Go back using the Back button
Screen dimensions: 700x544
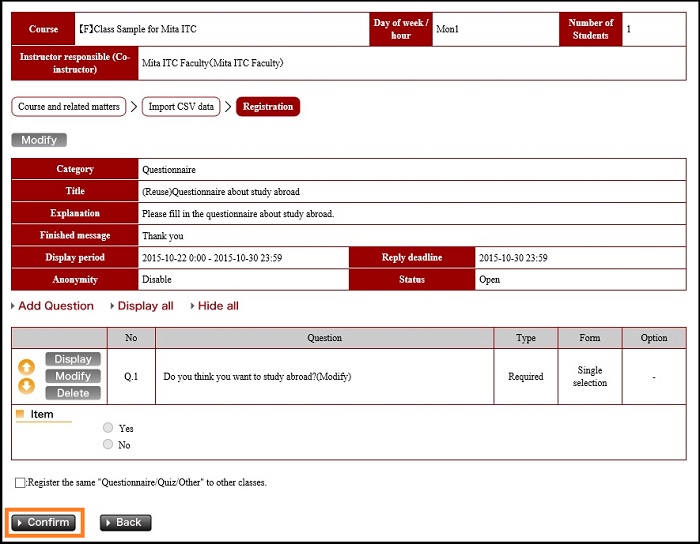coord(125,522)
